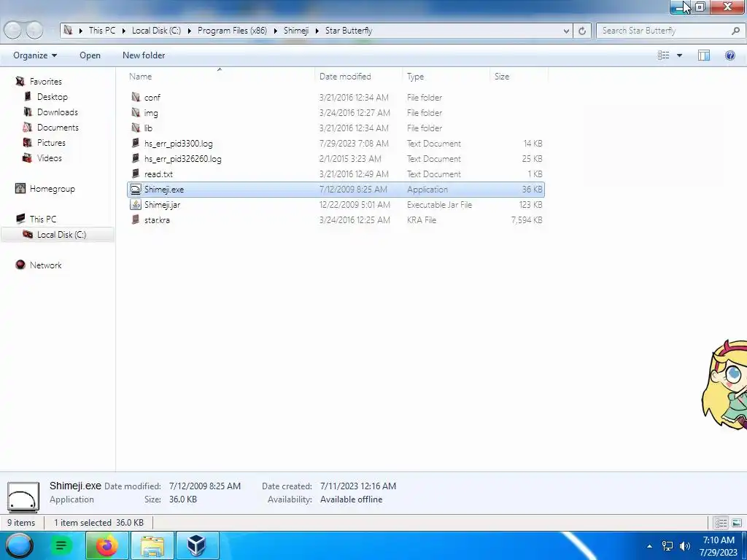Screen dimensions: 747x560
Task: Show the preview pane icon
Action: (704, 55)
